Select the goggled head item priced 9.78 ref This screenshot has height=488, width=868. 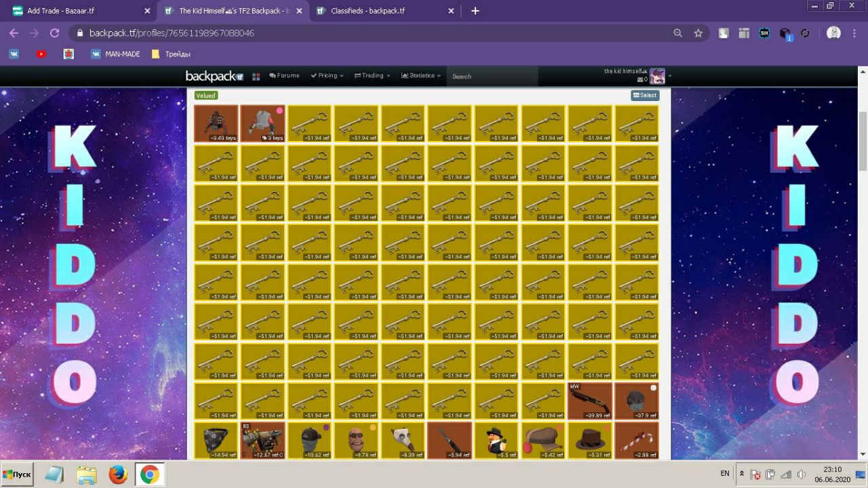pos(357,441)
